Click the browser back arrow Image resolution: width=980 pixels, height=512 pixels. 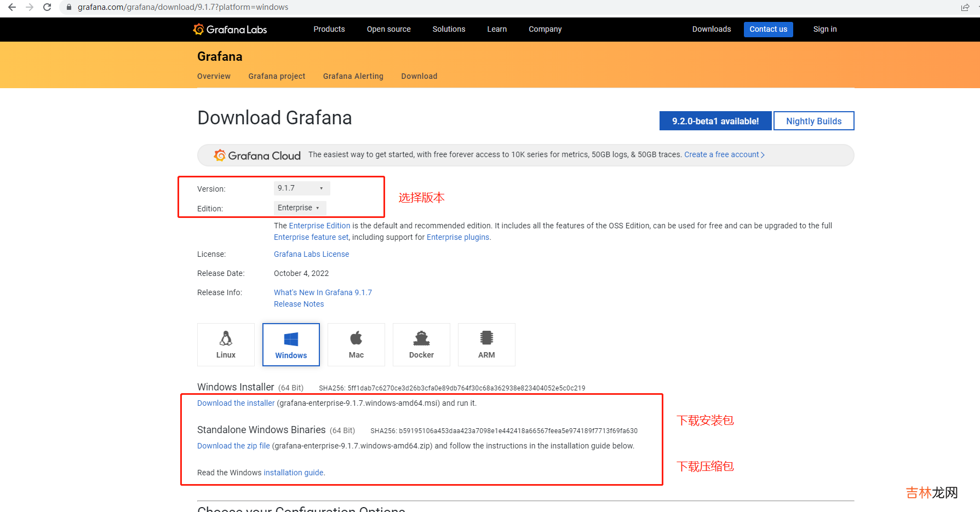12,7
